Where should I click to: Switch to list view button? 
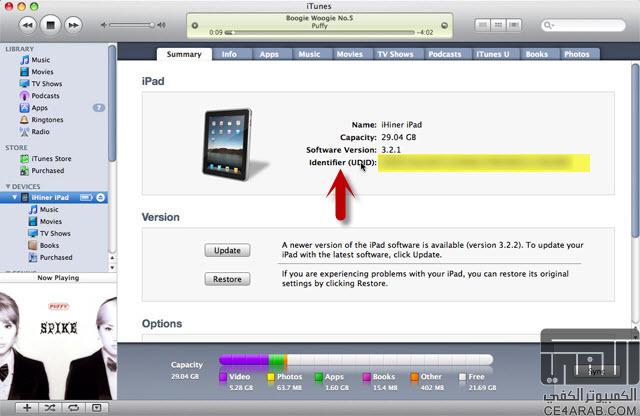[x=482, y=25]
